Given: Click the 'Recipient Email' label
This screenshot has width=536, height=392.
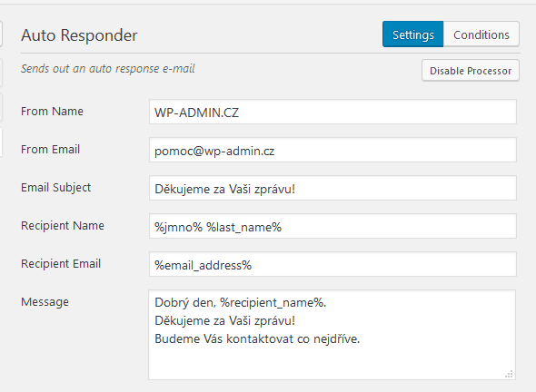Looking at the screenshot, I should point(61,264).
